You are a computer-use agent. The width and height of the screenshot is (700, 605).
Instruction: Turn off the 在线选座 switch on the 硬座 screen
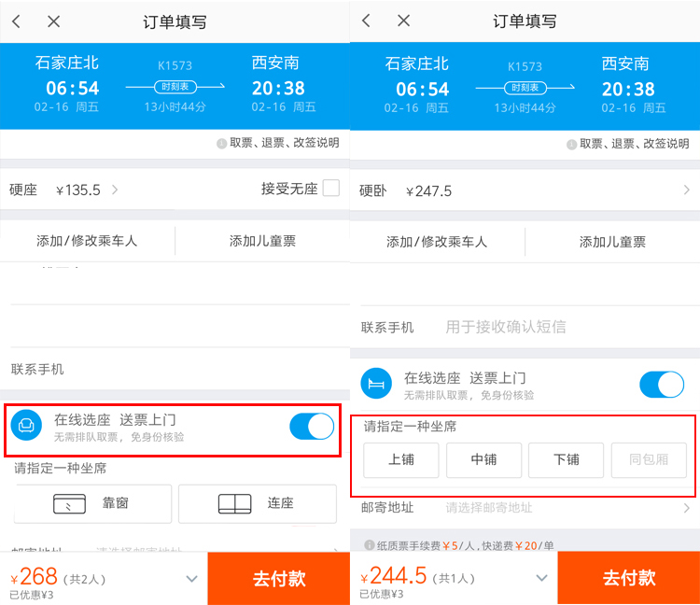[312, 427]
